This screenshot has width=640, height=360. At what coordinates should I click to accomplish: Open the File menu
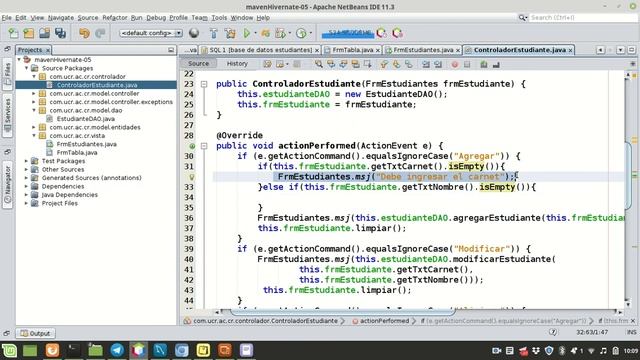pyautogui.click(x=7, y=18)
